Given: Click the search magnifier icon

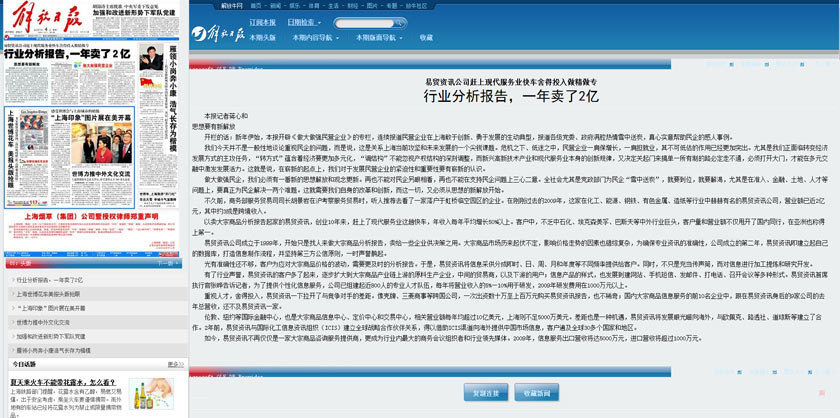Looking at the screenshot, I should (x=400, y=21).
